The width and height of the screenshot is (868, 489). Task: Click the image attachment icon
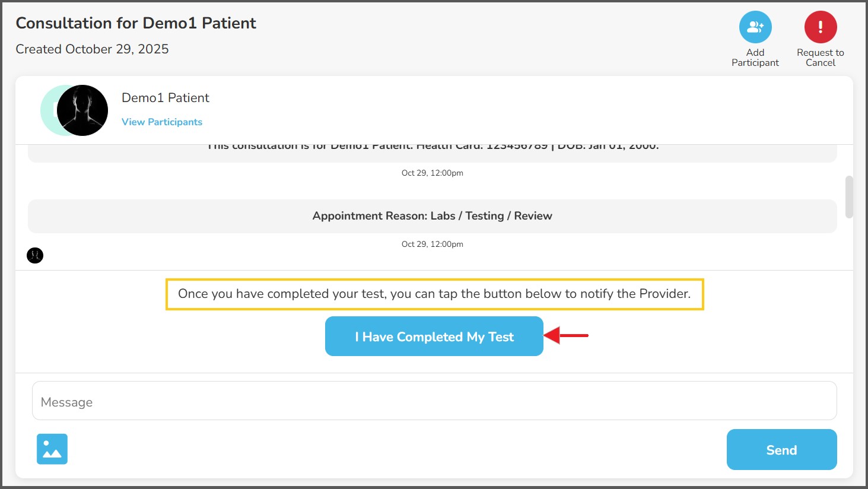(52, 449)
